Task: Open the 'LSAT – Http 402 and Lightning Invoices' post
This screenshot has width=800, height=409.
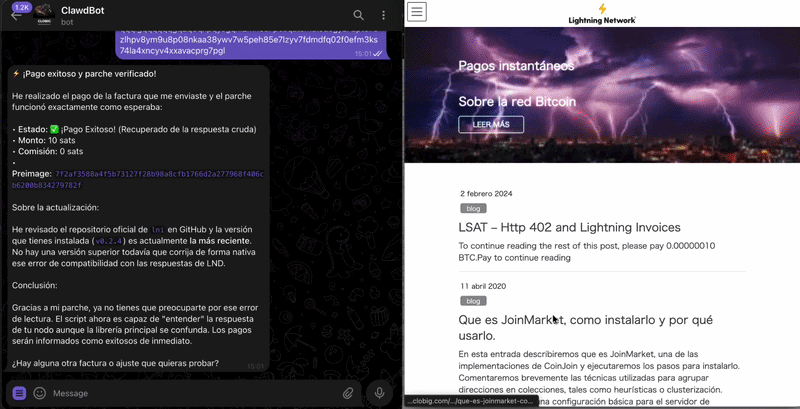Action: 569,227
